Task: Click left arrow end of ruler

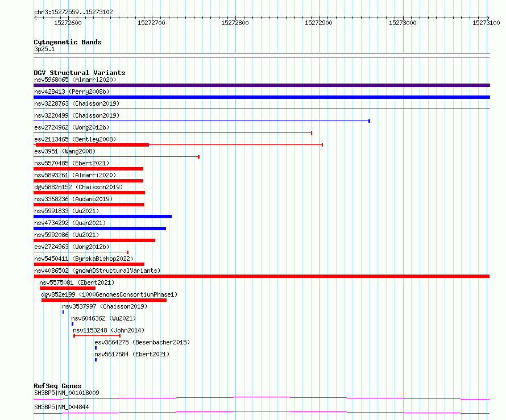Action: 35,18
